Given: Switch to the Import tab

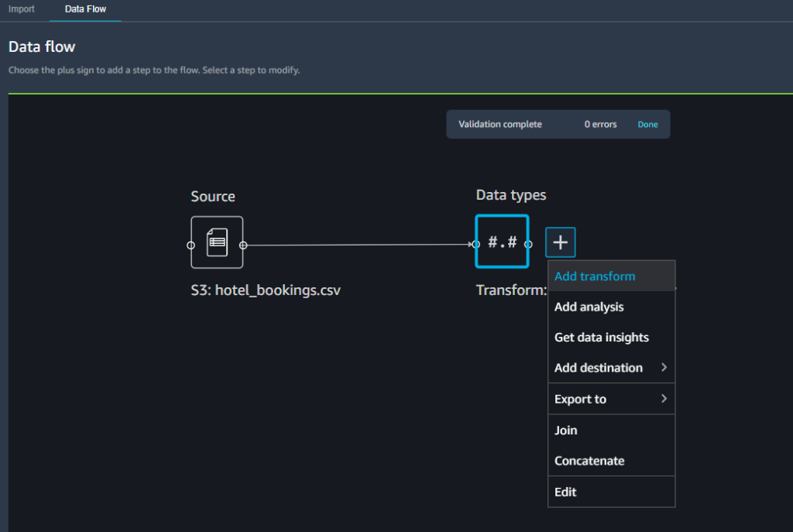Looking at the screenshot, I should (x=22, y=9).
